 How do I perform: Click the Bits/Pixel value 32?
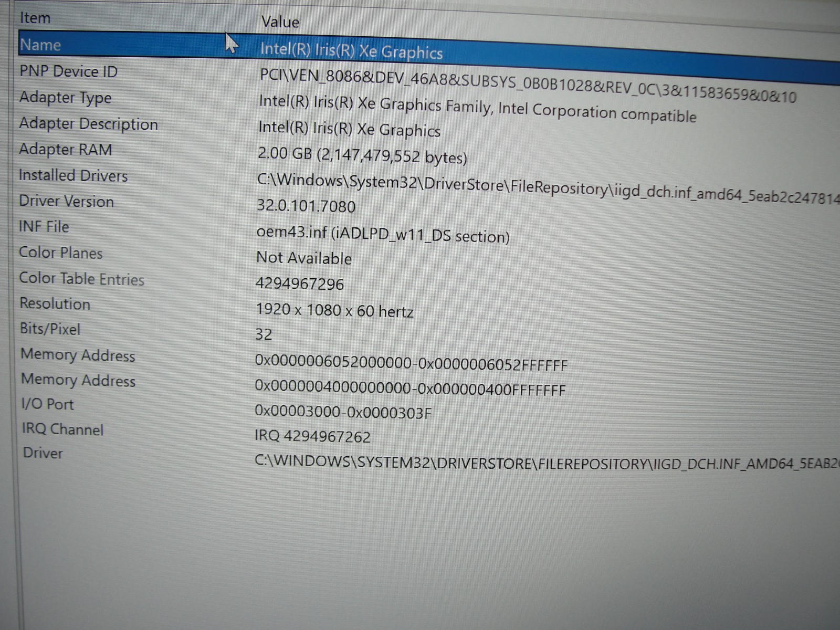[264, 334]
